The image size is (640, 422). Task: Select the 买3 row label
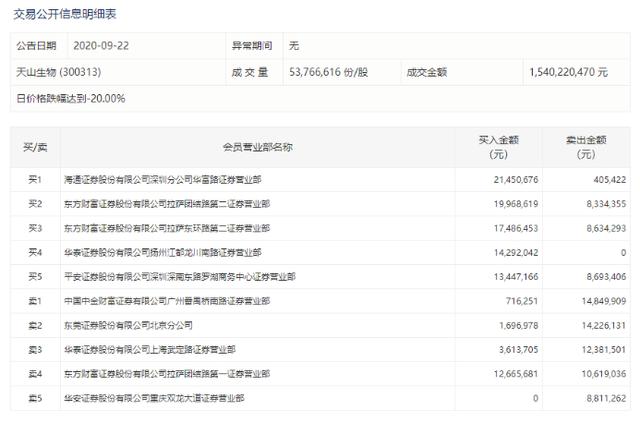coord(35,228)
